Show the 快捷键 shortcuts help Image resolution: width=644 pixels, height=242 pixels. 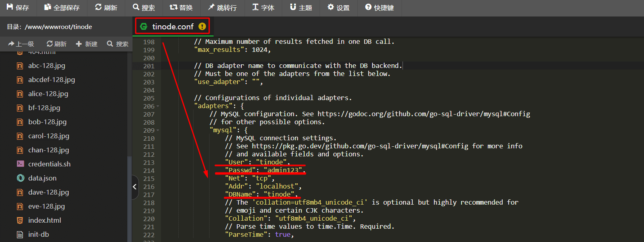coord(379,8)
